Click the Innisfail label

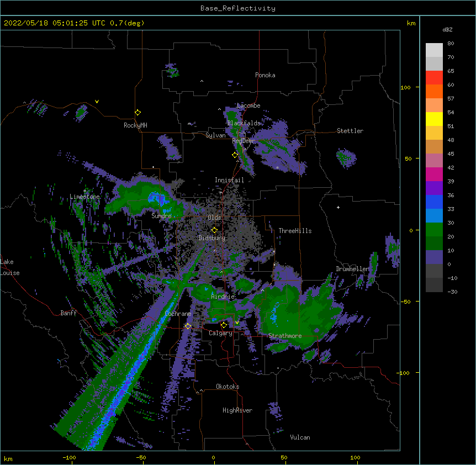click(229, 180)
